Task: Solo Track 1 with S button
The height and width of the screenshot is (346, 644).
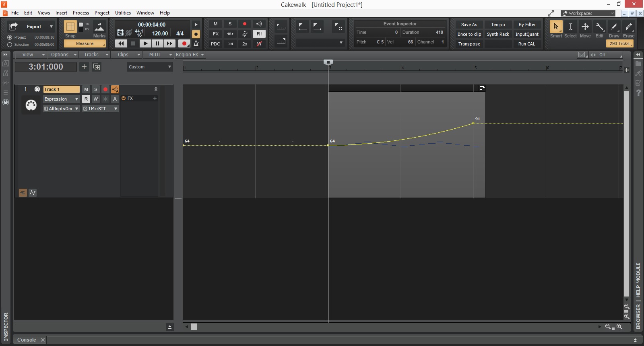Action: [x=96, y=89]
